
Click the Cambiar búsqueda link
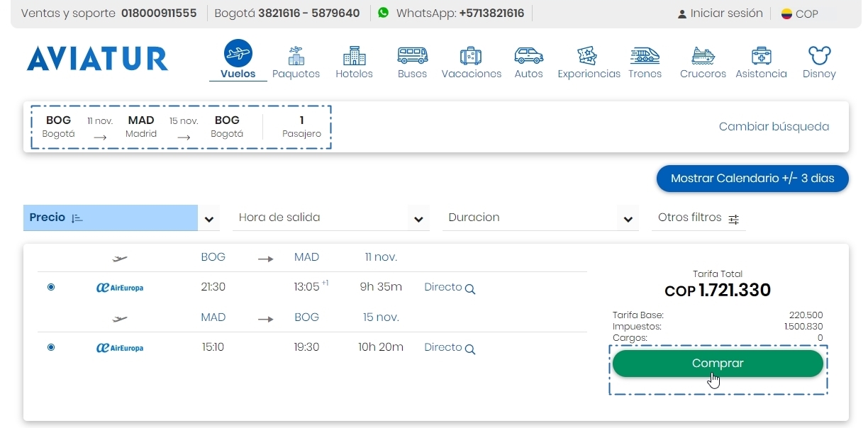774,127
